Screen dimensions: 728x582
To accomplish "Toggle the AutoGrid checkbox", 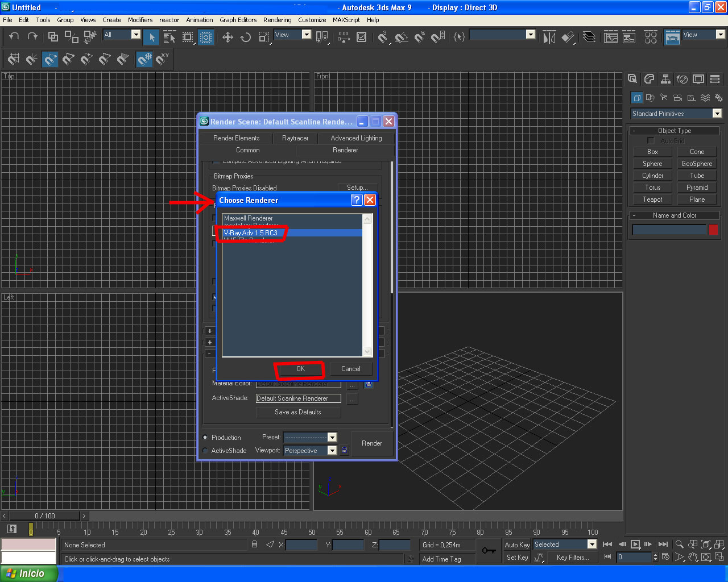I will (651, 141).
